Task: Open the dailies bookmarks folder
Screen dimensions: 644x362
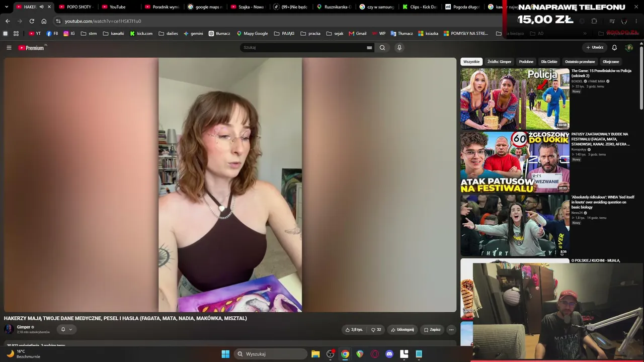Action: pyautogui.click(x=168, y=34)
